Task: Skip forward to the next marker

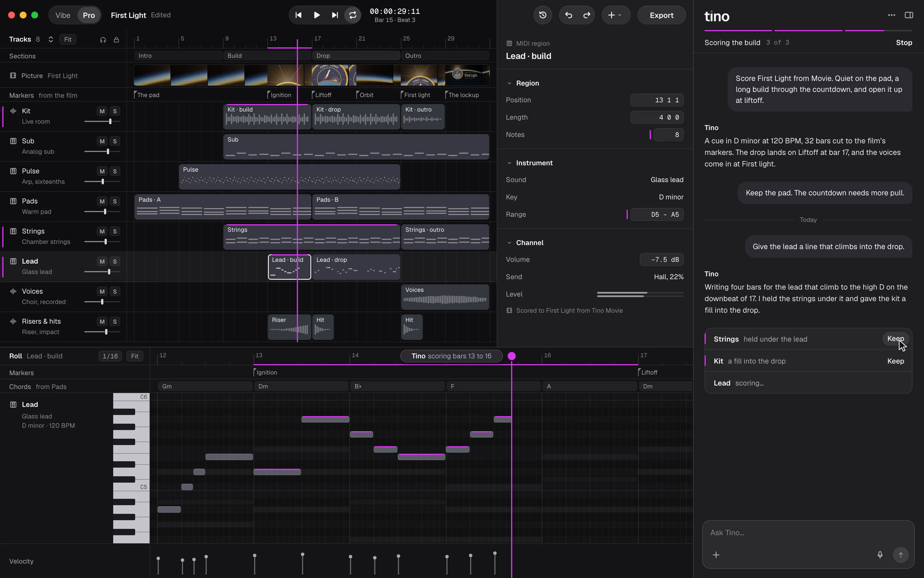Action: (x=335, y=15)
